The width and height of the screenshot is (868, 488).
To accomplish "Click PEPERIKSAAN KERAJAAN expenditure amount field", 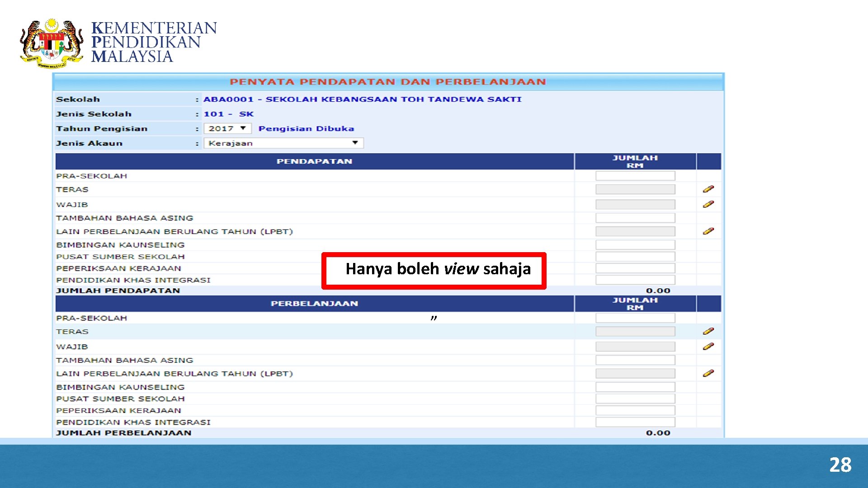I will [x=635, y=411].
